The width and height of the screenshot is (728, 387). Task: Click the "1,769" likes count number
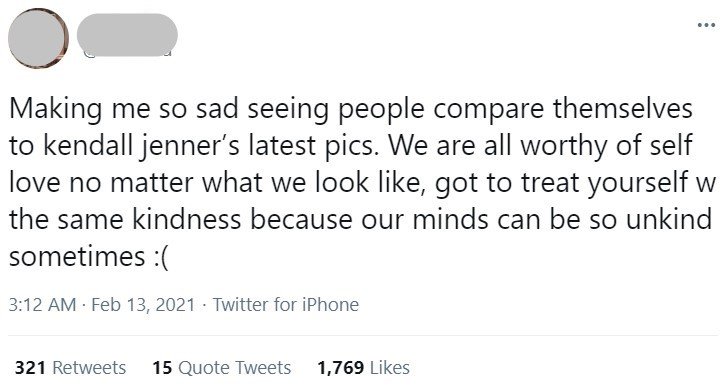(x=340, y=368)
